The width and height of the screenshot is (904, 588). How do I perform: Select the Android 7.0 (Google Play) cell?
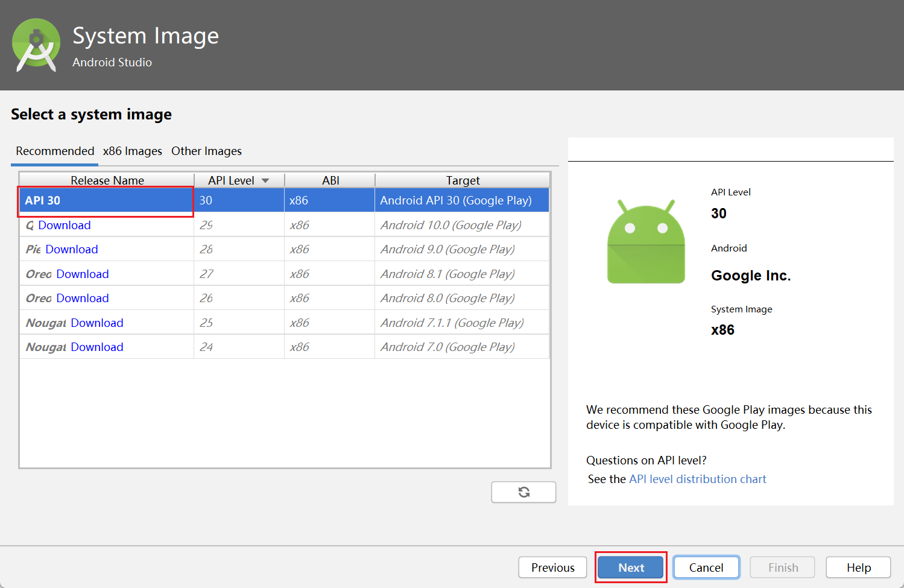[462, 347]
